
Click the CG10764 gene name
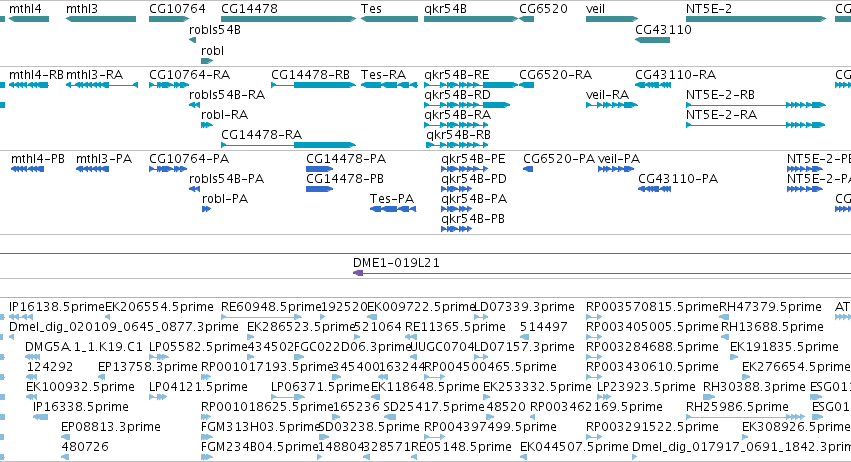177,9
